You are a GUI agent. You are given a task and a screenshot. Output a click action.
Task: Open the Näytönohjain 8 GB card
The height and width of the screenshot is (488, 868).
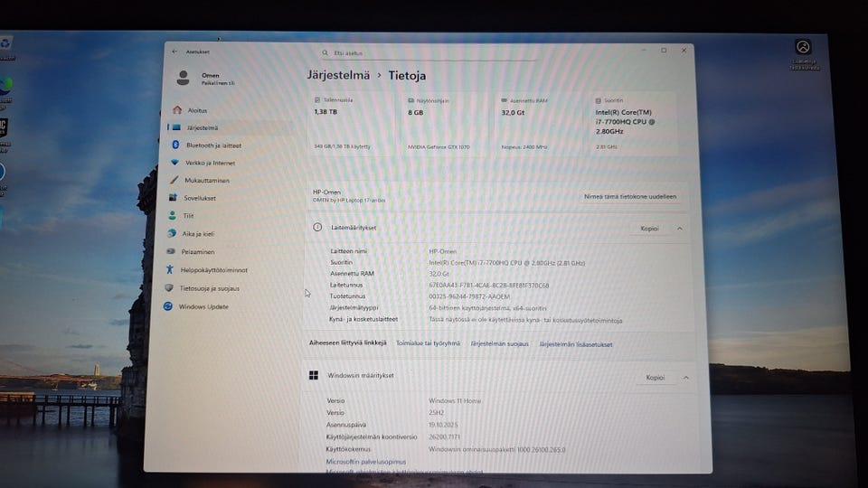point(444,124)
